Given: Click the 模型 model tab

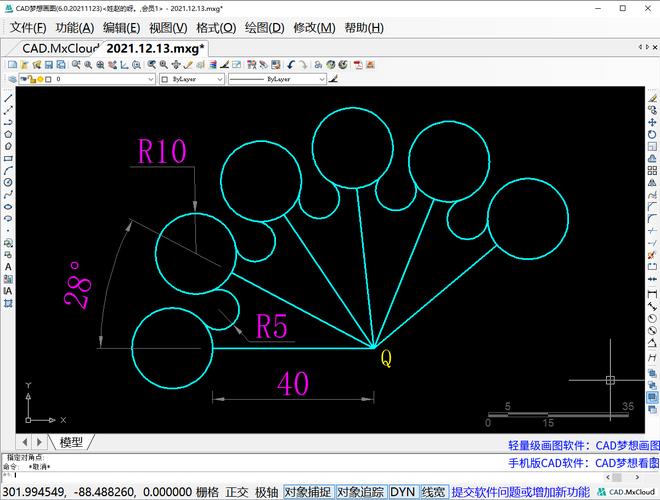Looking at the screenshot, I should pyautogui.click(x=71, y=442).
